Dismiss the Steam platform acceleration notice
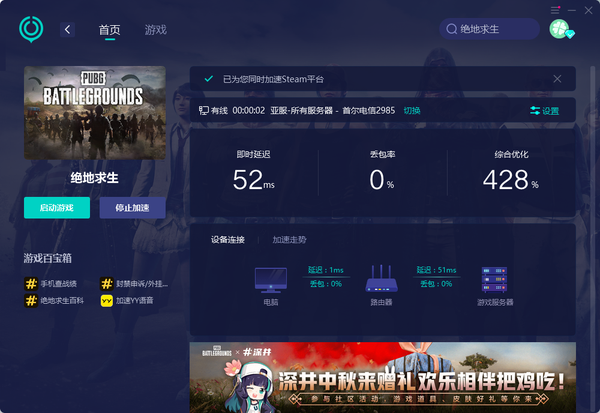The image size is (600, 413). pos(557,79)
